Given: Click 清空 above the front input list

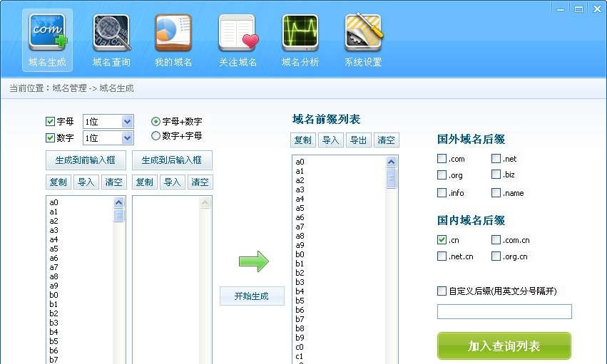Looking at the screenshot, I should [114, 182].
